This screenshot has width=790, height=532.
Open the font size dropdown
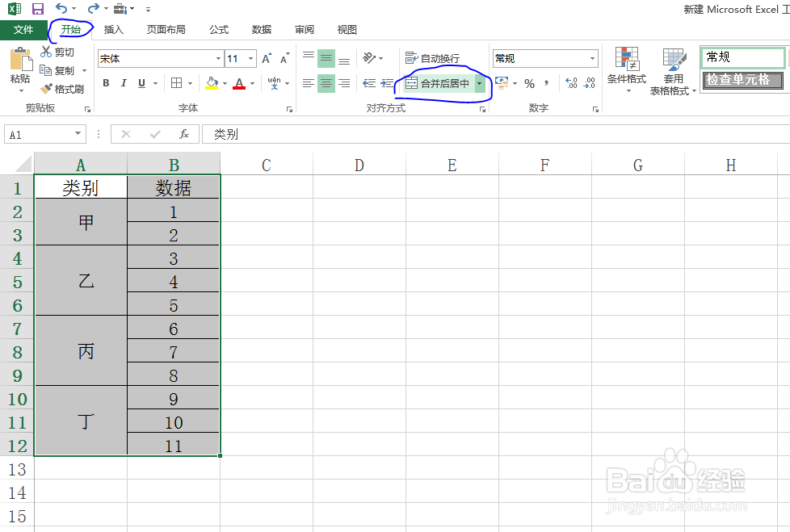(250, 58)
